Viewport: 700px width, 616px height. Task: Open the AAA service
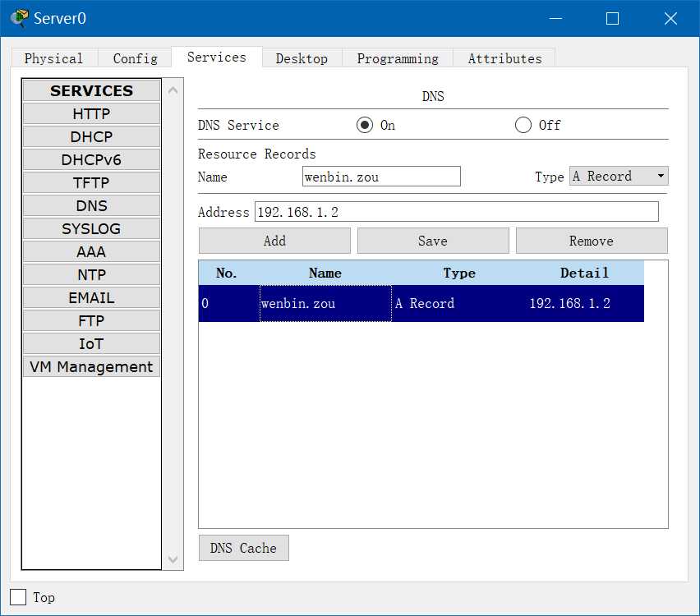[91, 252]
